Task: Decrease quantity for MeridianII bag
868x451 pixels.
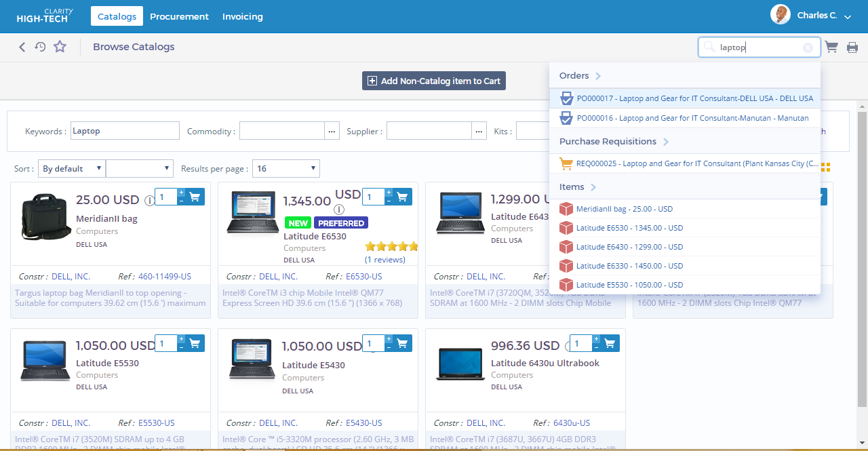Action: coord(181,201)
